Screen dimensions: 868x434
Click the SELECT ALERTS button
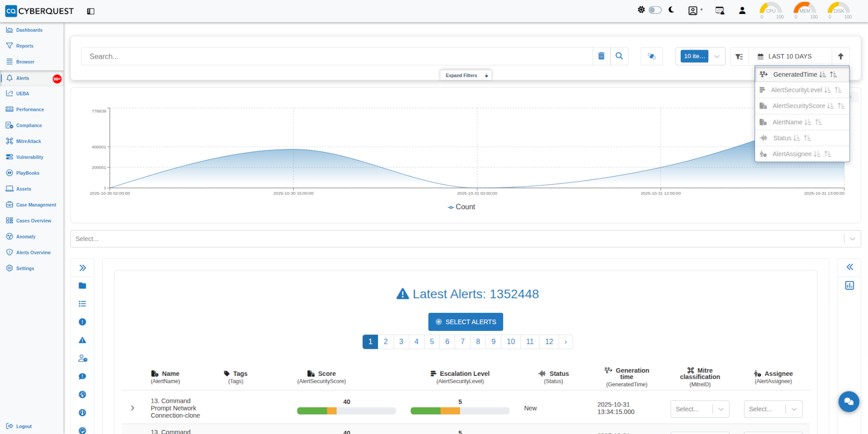[x=466, y=322]
